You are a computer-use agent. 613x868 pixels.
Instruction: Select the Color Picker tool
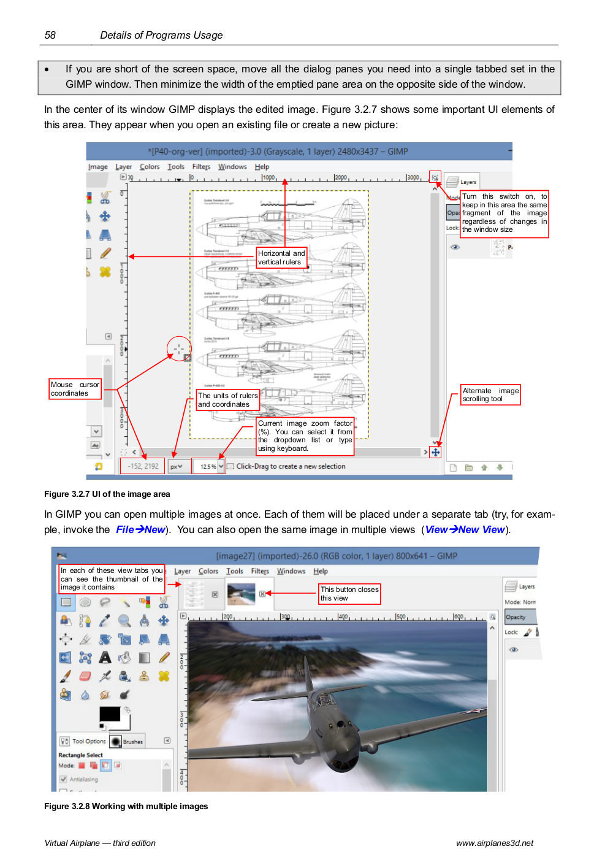tap(105, 621)
